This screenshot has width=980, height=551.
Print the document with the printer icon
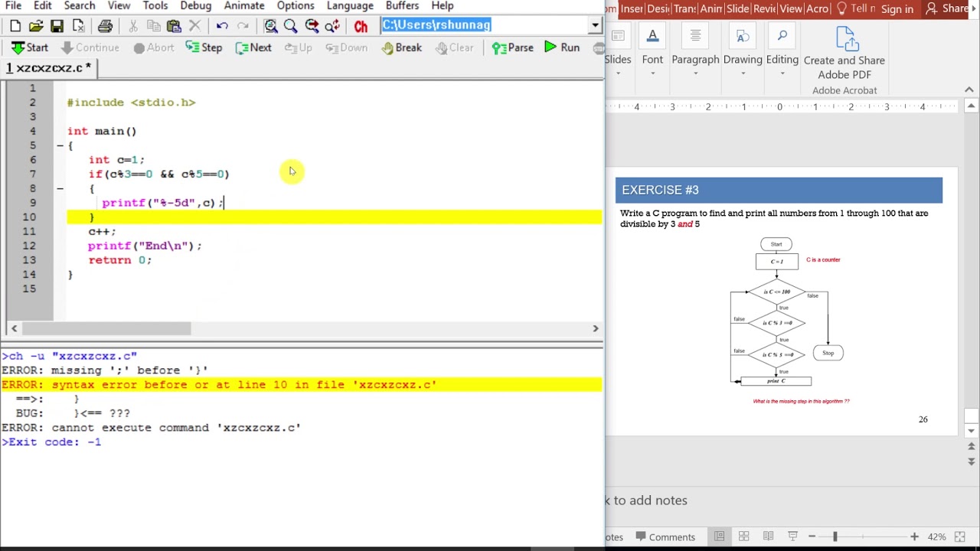click(105, 26)
